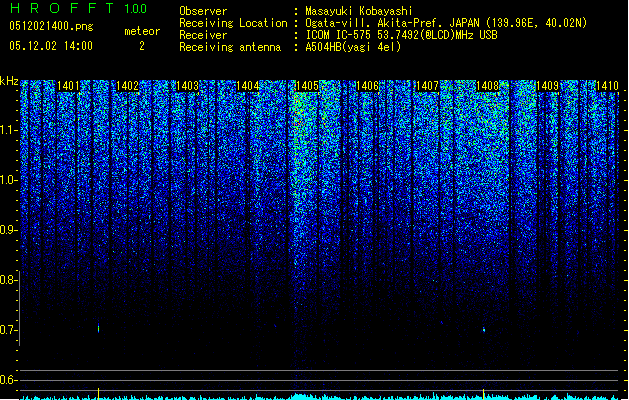The image size is (629, 400).
Task: Click the HROFFT 1.0.0 title text
Action: click(x=78, y=8)
